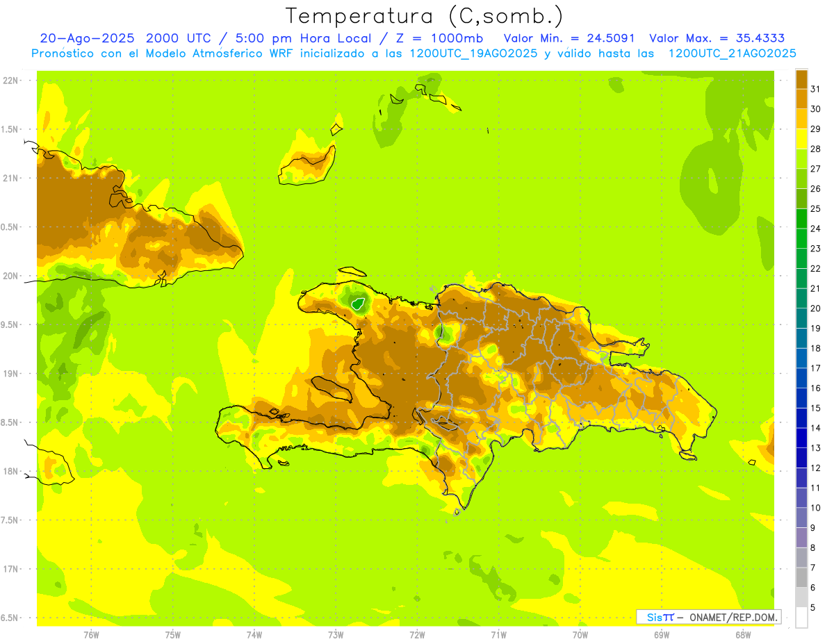This screenshot has height=644, width=834.
Task: Click '1200UTC_21AGO2025' valid-until time
Action: [x=732, y=53]
